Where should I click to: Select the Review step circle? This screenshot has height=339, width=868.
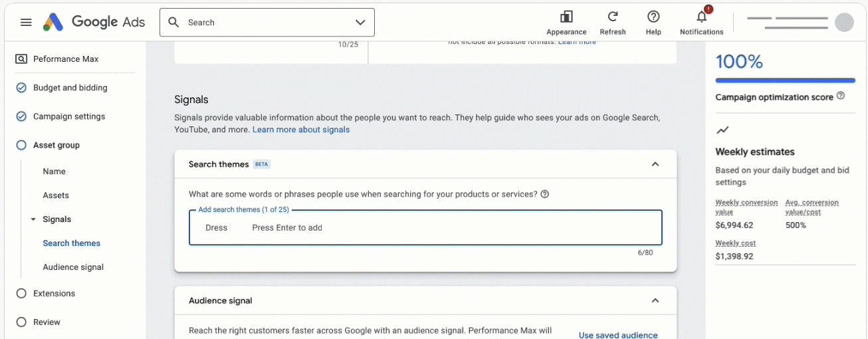click(x=21, y=322)
